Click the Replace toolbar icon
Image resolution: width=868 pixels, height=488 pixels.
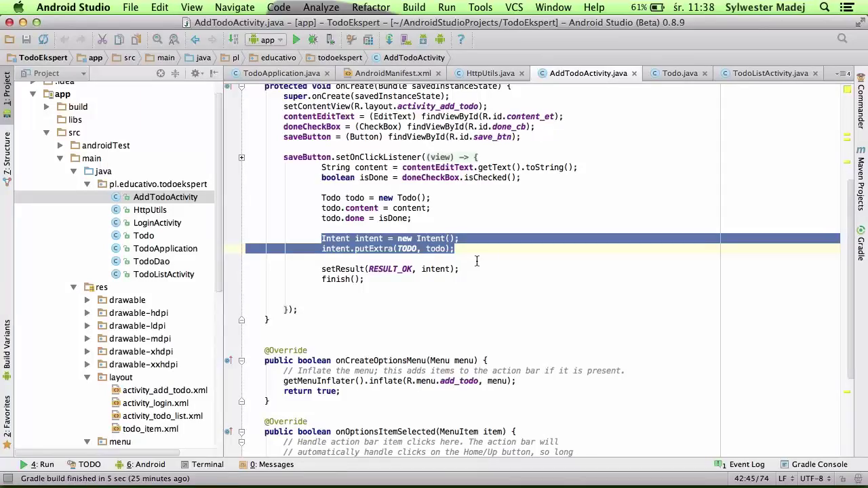point(174,39)
